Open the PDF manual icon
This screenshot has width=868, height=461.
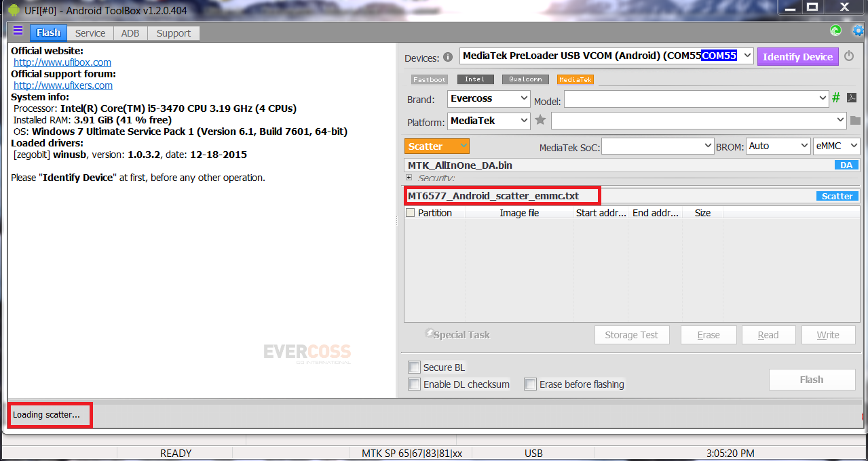(852, 99)
